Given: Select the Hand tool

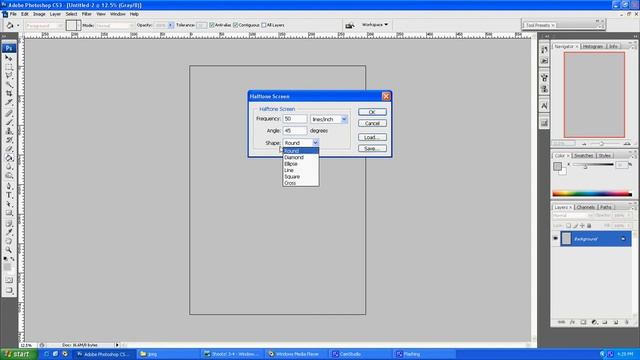Looking at the screenshot, I should pos(9,241).
